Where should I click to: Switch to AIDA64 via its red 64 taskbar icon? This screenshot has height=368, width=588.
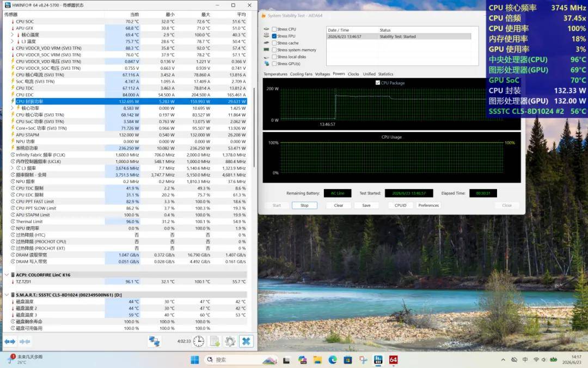[x=393, y=360]
